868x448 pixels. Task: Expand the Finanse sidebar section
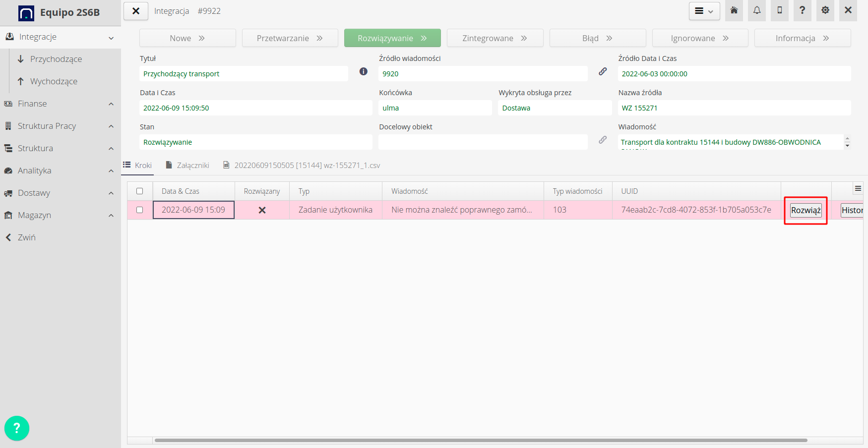(110, 104)
